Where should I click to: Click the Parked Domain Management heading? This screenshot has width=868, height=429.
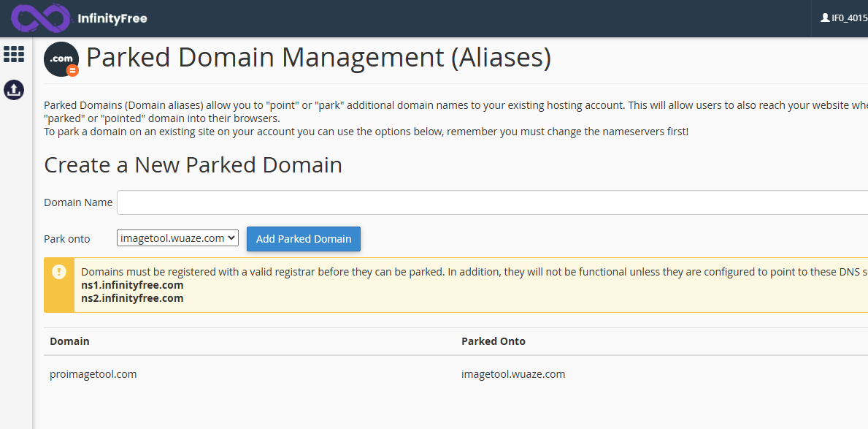(318, 58)
